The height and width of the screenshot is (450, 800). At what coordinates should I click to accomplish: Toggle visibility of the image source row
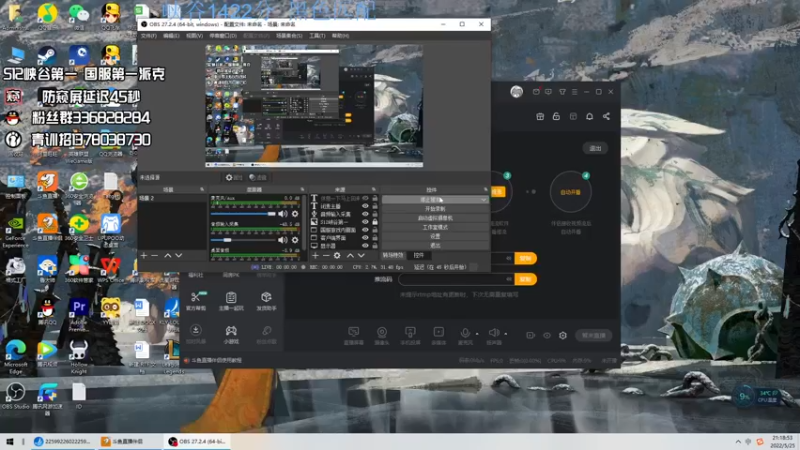pos(365,222)
